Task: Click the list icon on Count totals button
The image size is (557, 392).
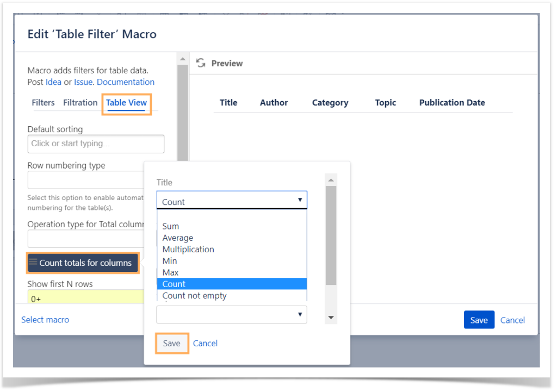Action: (x=34, y=263)
